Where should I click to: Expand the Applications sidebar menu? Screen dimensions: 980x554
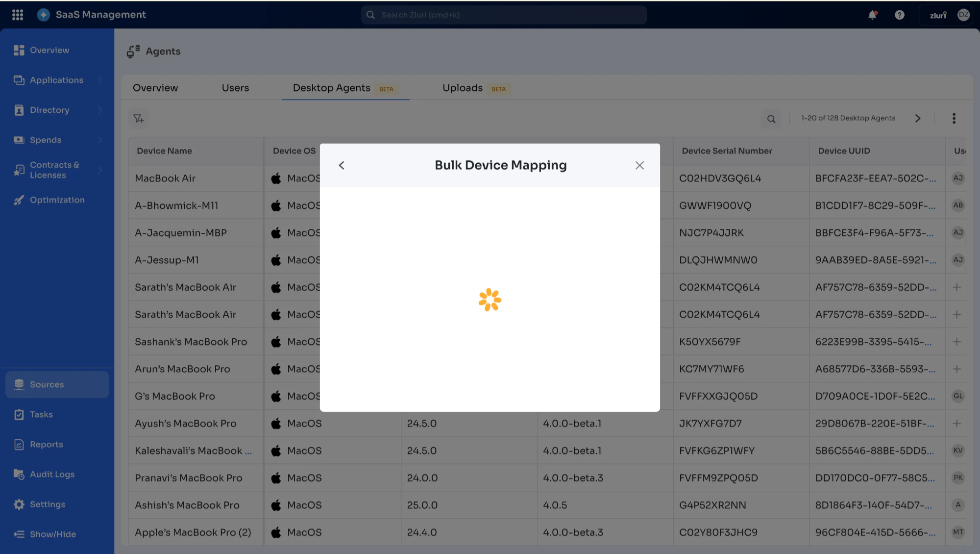point(56,80)
